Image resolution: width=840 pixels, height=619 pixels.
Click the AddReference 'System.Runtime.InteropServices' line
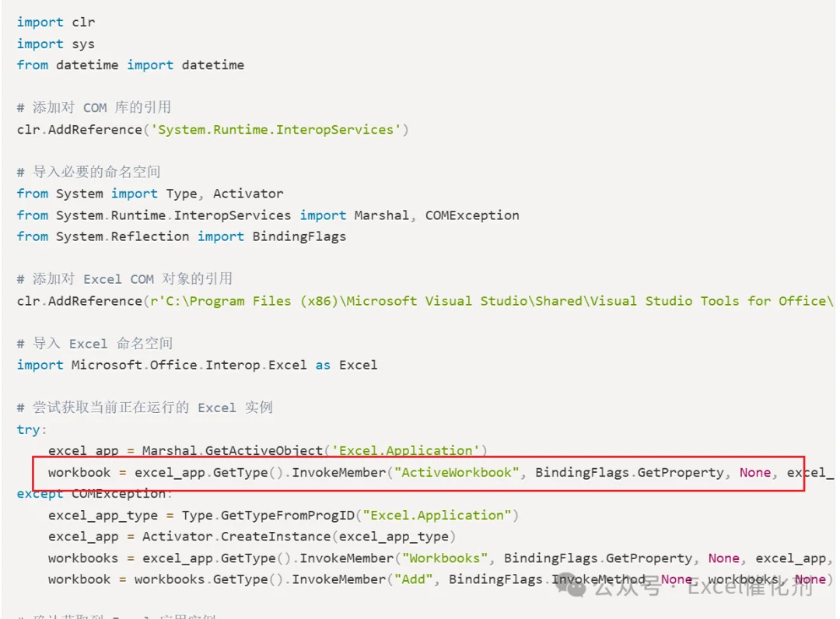pos(212,130)
